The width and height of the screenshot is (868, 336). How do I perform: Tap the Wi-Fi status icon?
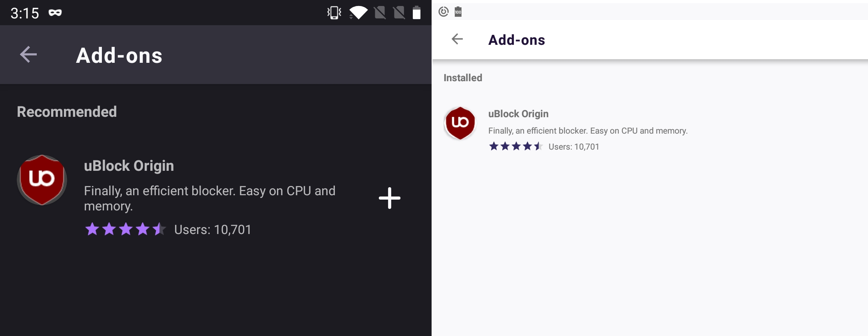click(x=358, y=13)
